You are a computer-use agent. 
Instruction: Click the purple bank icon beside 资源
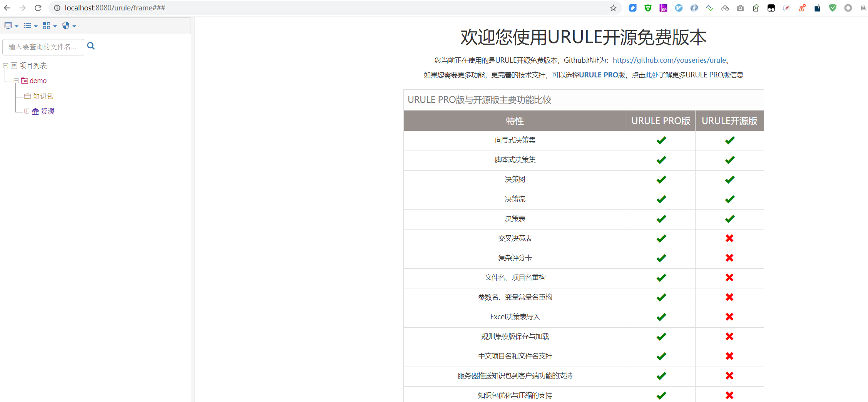[35, 111]
